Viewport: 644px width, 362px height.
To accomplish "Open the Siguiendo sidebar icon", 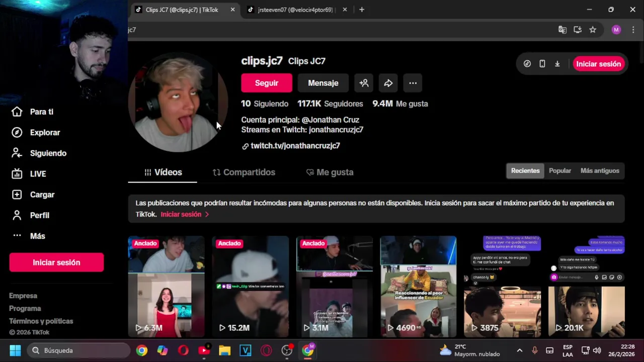I will point(17,153).
